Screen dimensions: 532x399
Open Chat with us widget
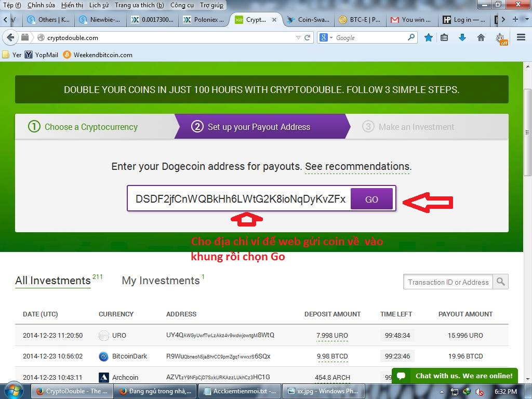coord(455,376)
